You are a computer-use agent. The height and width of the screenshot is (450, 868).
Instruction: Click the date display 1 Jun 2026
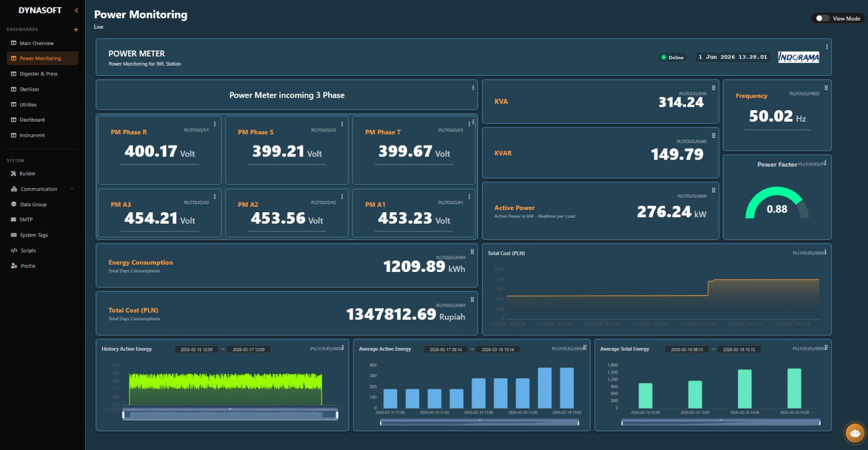click(x=733, y=57)
